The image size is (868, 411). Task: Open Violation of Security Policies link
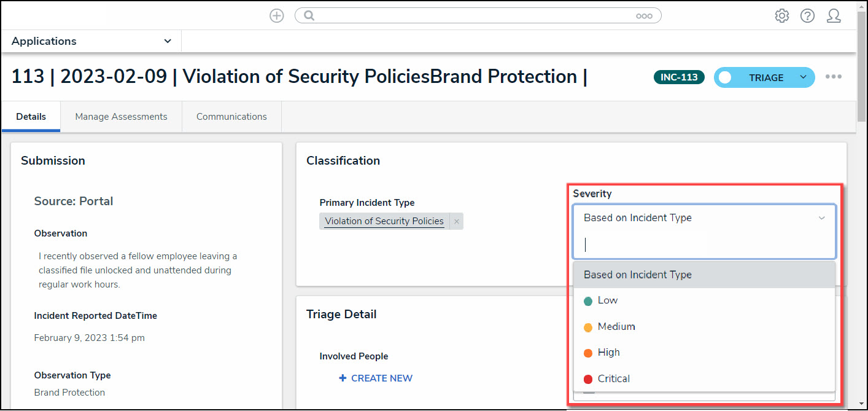tap(384, 221)
